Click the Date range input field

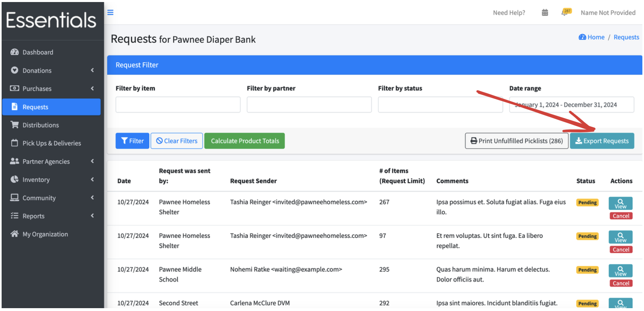click(x=572, y=104)
